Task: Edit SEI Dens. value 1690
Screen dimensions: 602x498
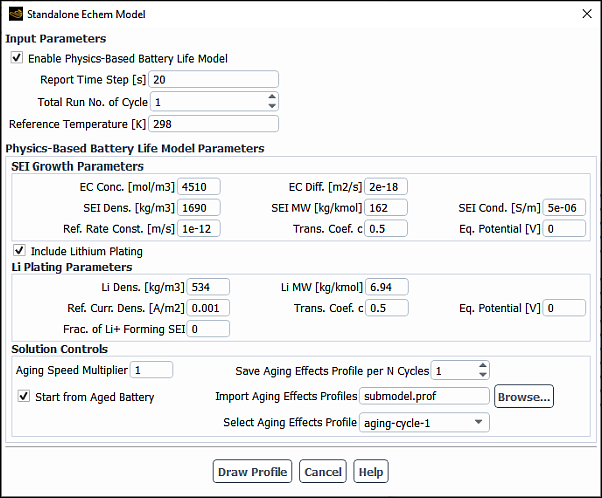Action: (198, 208)
